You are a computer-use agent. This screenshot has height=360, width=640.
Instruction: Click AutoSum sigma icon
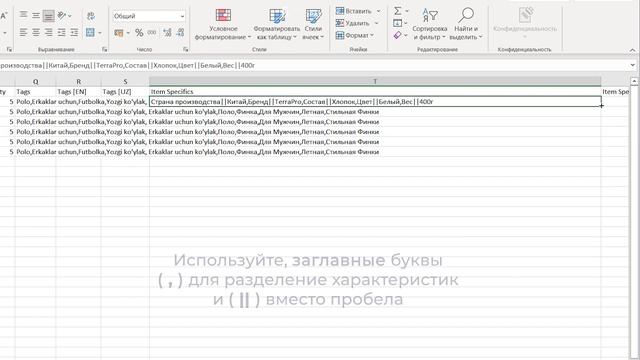tap(397, 11)
